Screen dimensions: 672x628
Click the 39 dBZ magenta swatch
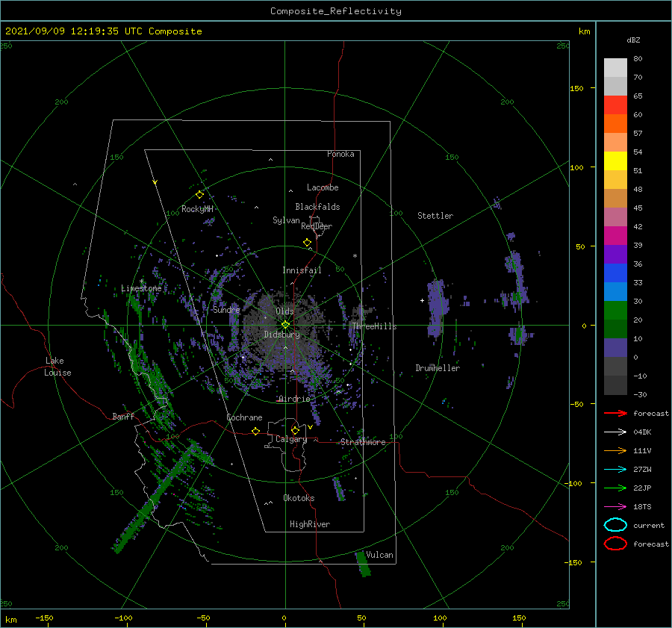click(x=615, y=235)
